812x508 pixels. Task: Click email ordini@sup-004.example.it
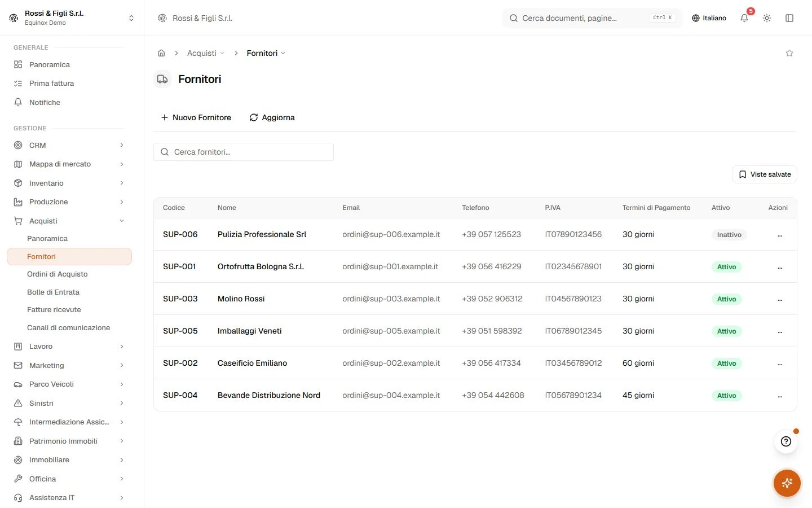391,396
